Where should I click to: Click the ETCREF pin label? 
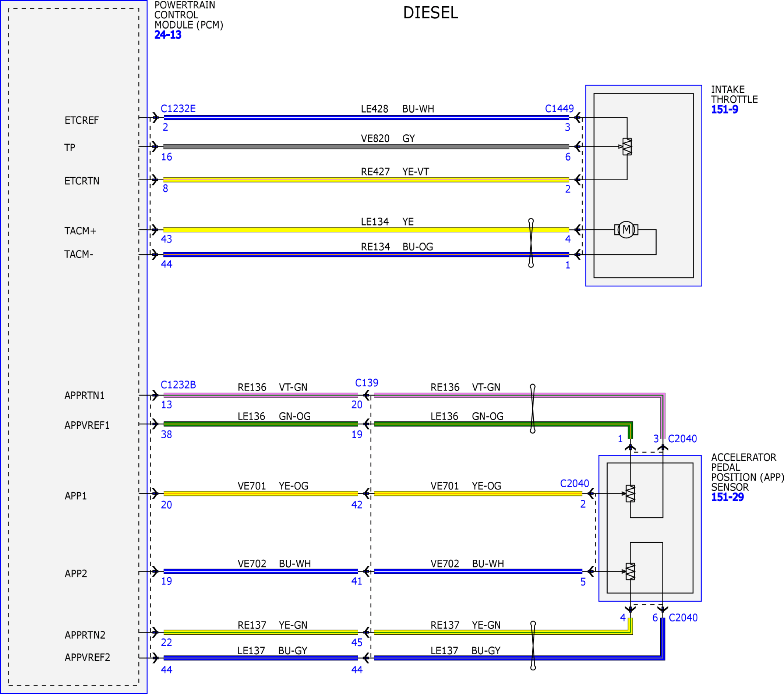[81, 120]
